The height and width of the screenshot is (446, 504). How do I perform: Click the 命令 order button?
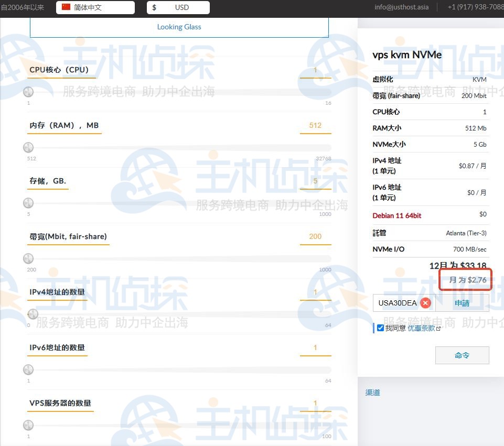pyautogui.click(x=462, y=355)
